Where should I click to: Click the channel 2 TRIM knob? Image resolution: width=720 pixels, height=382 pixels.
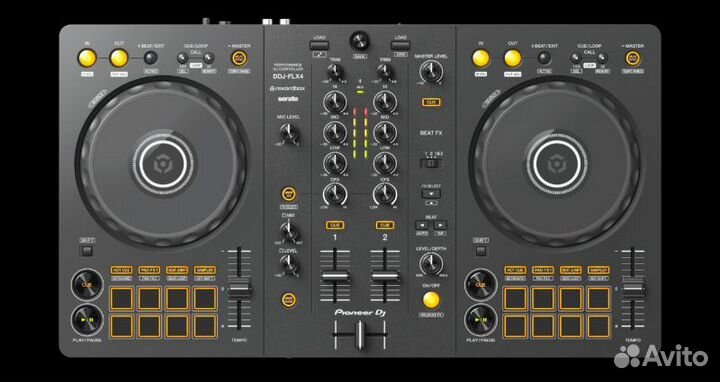click(385, 72)
